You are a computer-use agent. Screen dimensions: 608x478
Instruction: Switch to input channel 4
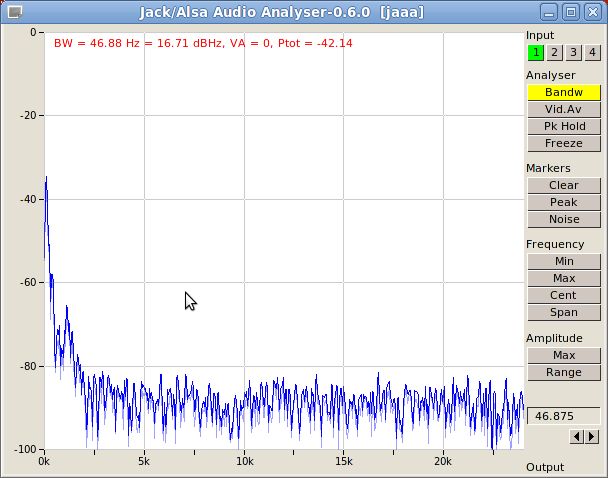click(x=592, y=52)
